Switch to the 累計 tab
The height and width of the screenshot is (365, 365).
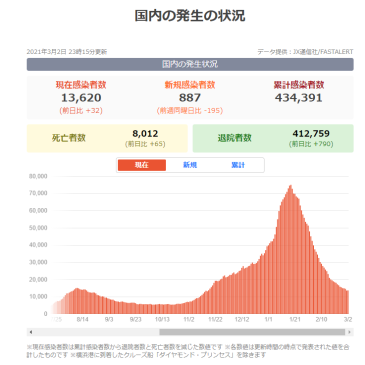click(238, 165)
